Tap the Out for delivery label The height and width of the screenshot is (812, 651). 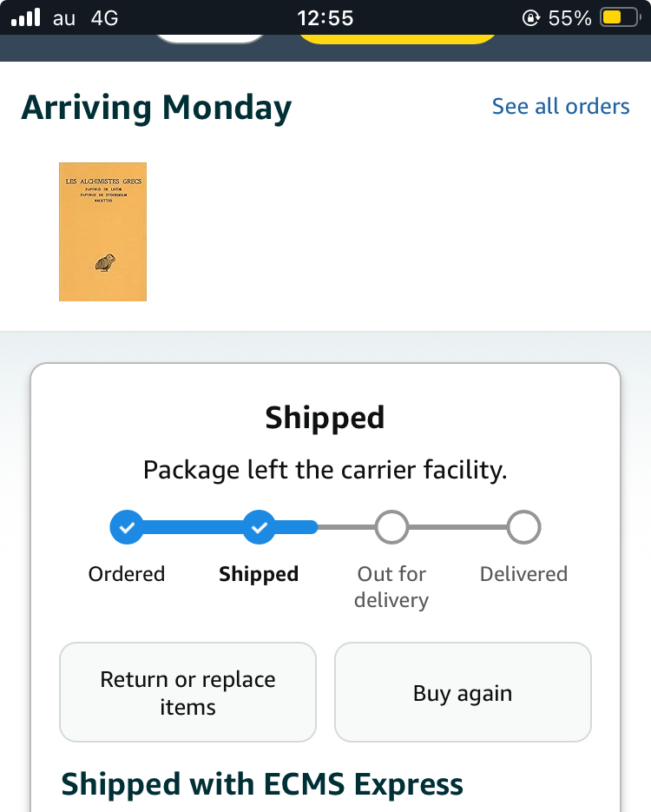(391, 586)
